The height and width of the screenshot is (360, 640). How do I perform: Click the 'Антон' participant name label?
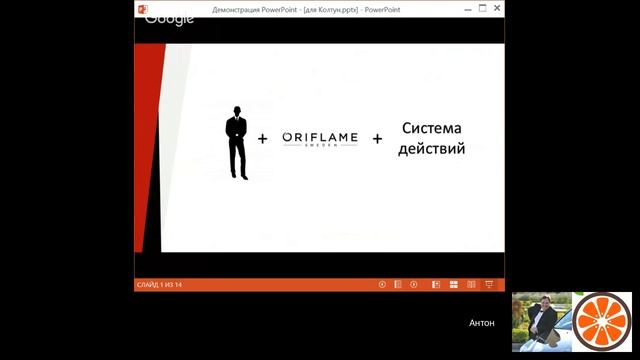tap(482, 323)
